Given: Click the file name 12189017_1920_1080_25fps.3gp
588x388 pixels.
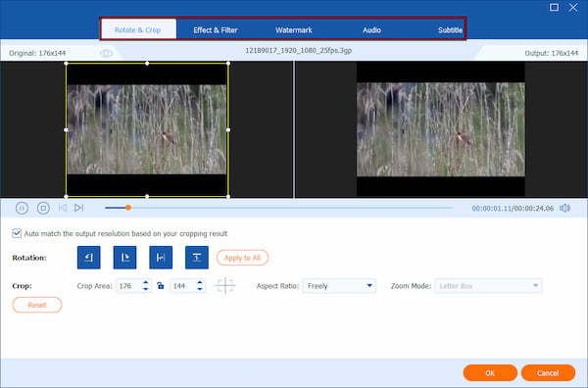Looking at the screenshot, I should click(x=299, y=50).
